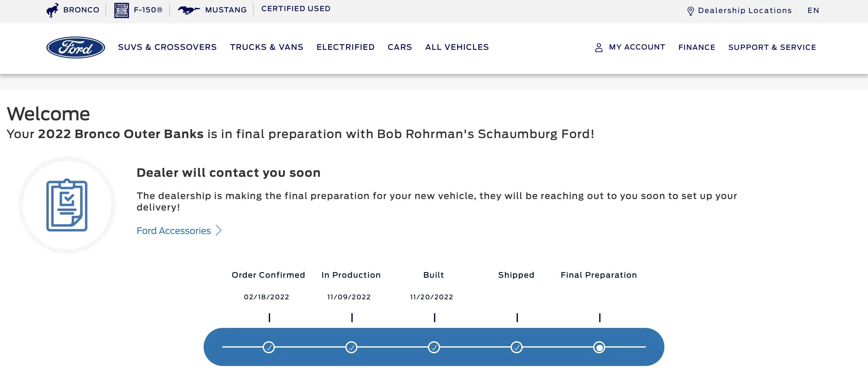Click the Mustang pony icon
This screenshot has height=379, width=868.
(189, 10)
